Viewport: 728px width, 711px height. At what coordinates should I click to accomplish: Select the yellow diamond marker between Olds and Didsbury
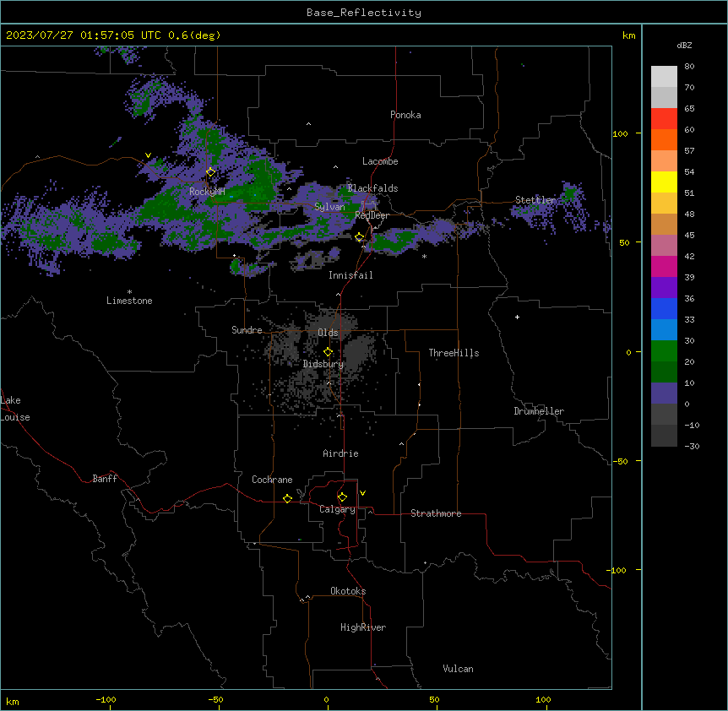tap(328, 352)
